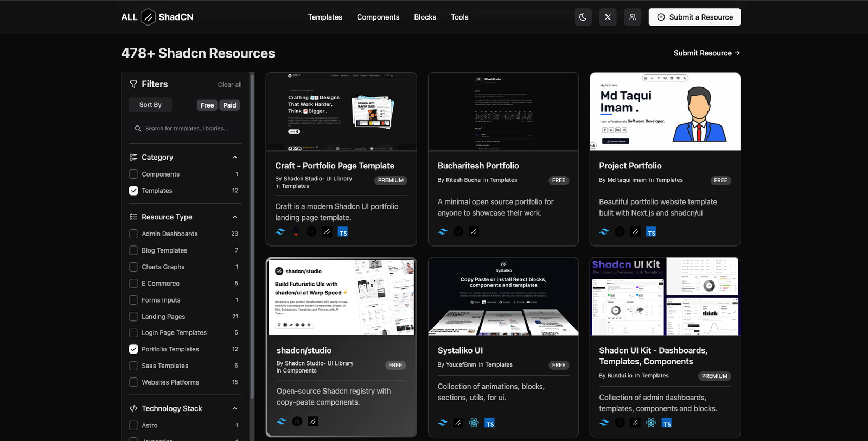Uncheck the Templates category checkbox

coord(133,191)
